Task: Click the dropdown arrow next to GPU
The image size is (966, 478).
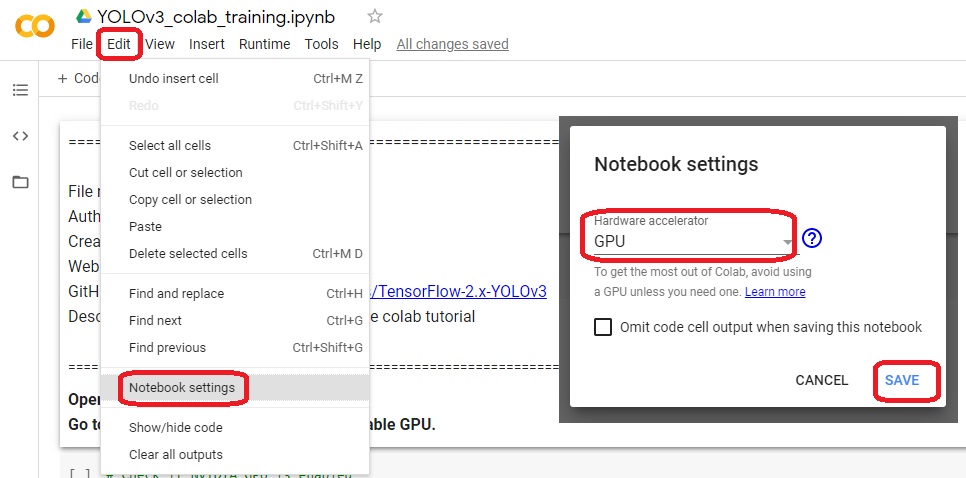Action: 787,242
